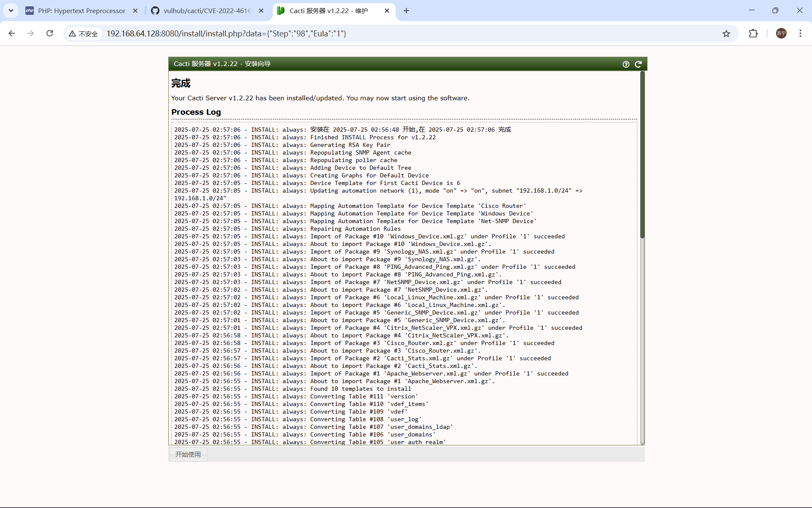This screenshot has height=508, width=812.
Task: Click the process log vertical scrollbar thumb
Action: point(642,155)
